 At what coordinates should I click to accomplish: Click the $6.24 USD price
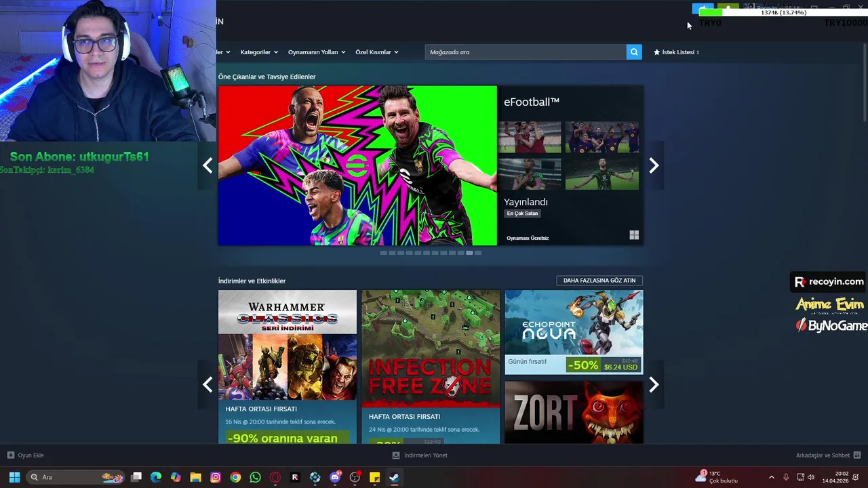click(x=620, y=367)
